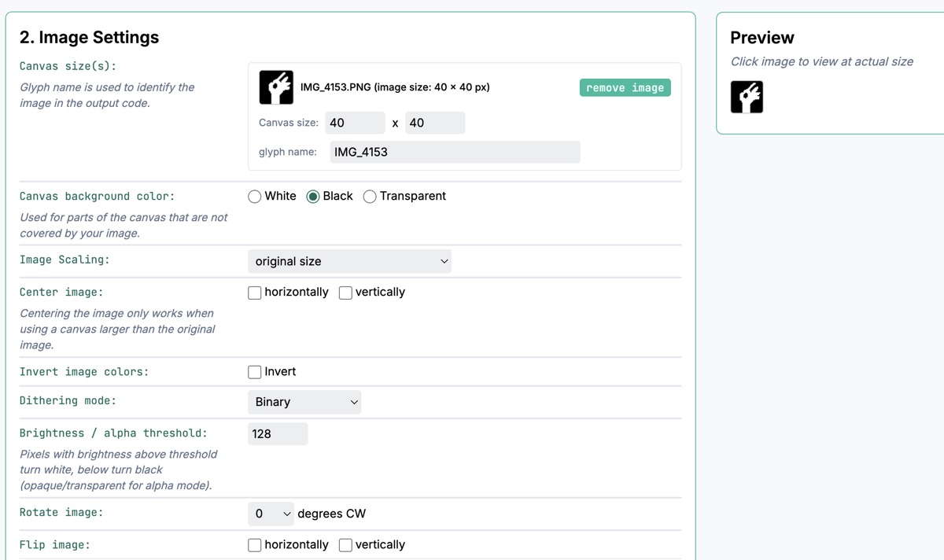Click the 'Dithering mode:' label
The width and height of the screenshot is (944, 560).
pos(68,400)
